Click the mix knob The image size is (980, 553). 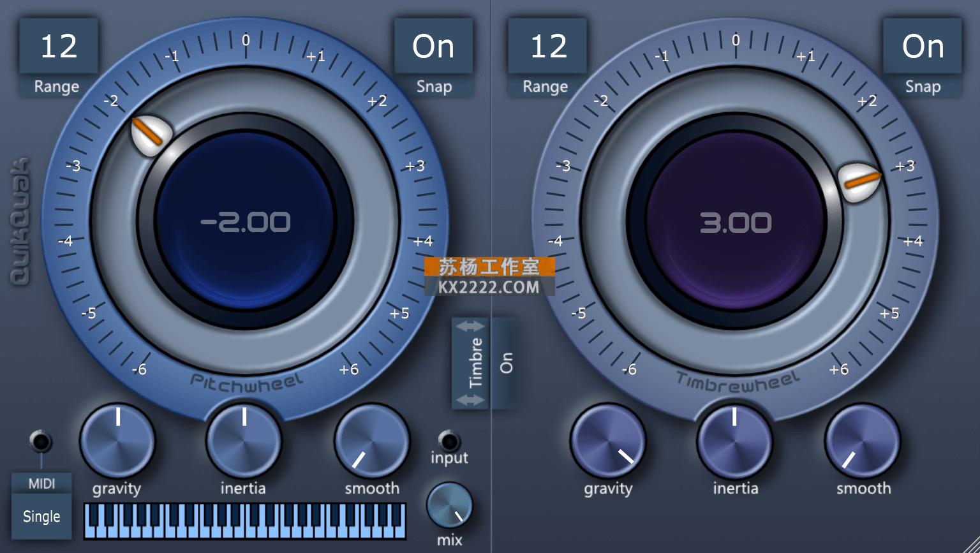click(x=450, y=505)
